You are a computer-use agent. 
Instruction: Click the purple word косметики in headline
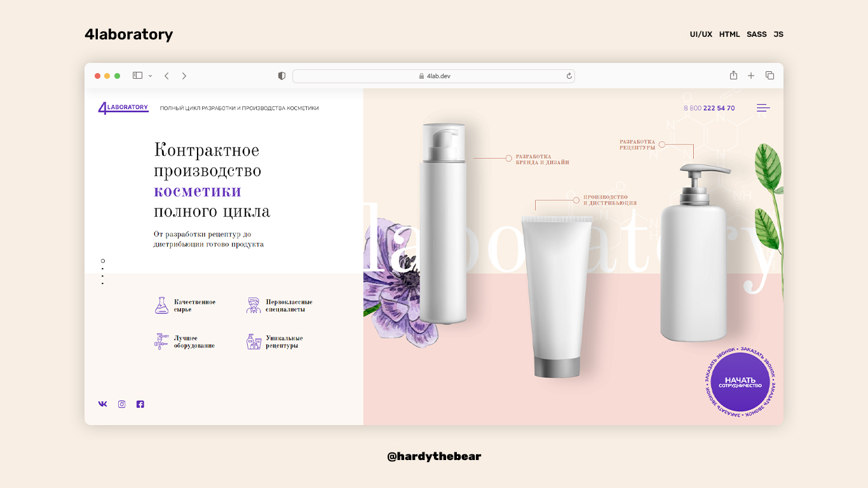197,191
